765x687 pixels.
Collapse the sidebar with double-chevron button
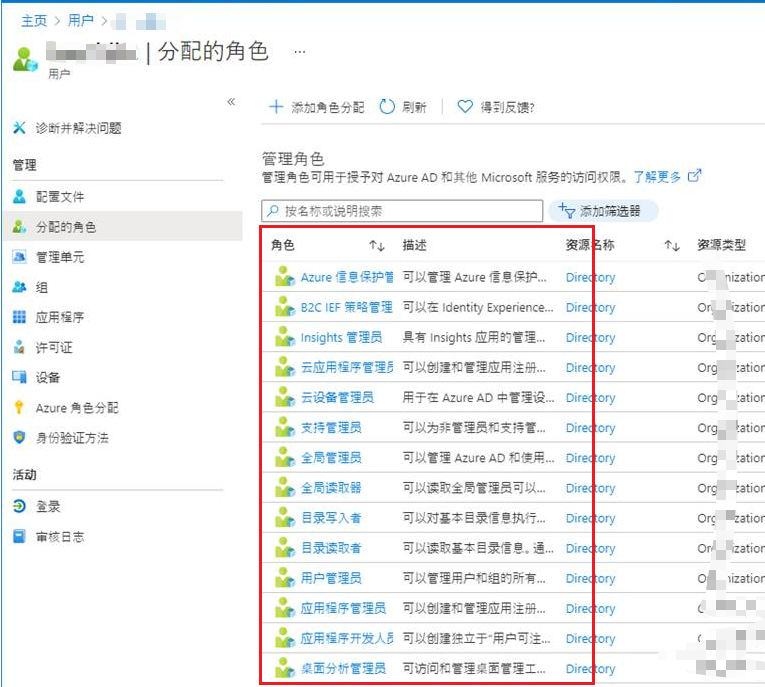click(231, 102)
